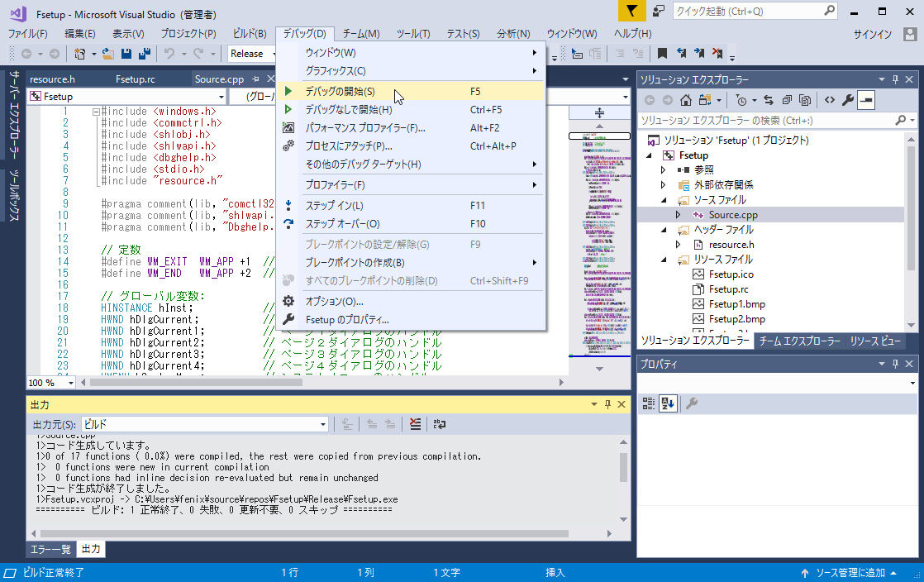
Task: Select デバッグなしで開始(H) menu item
Action: (411, 110)
